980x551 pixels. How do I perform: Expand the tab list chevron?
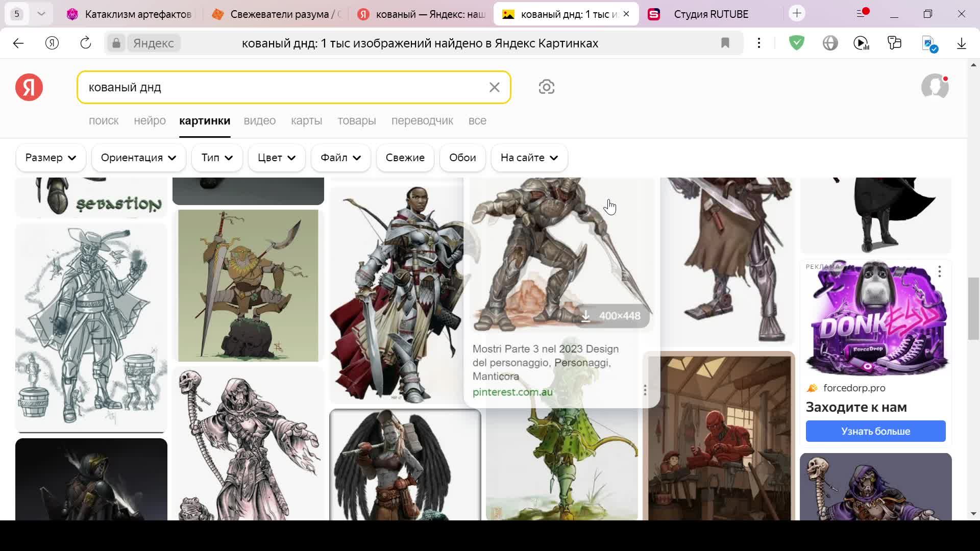coord(41,14)
